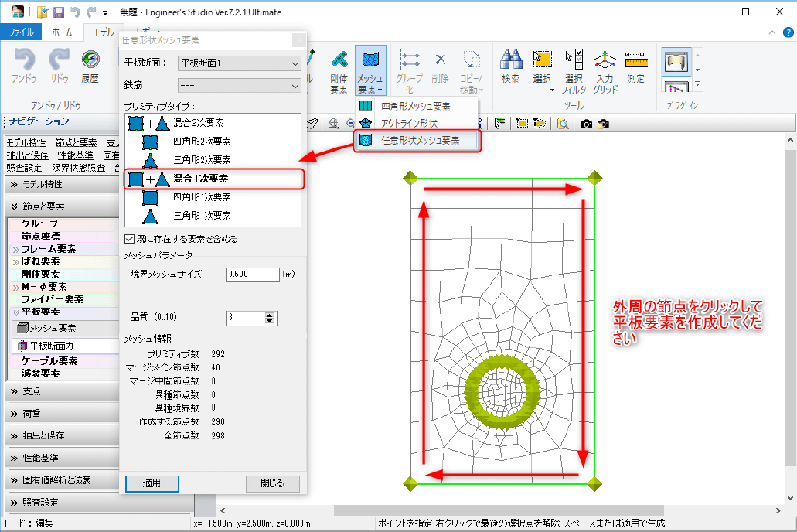This screenshot has height=532, width=797.
Task: Select フレーム要素 in the navigation tree
Action: [x=63, y=249]
